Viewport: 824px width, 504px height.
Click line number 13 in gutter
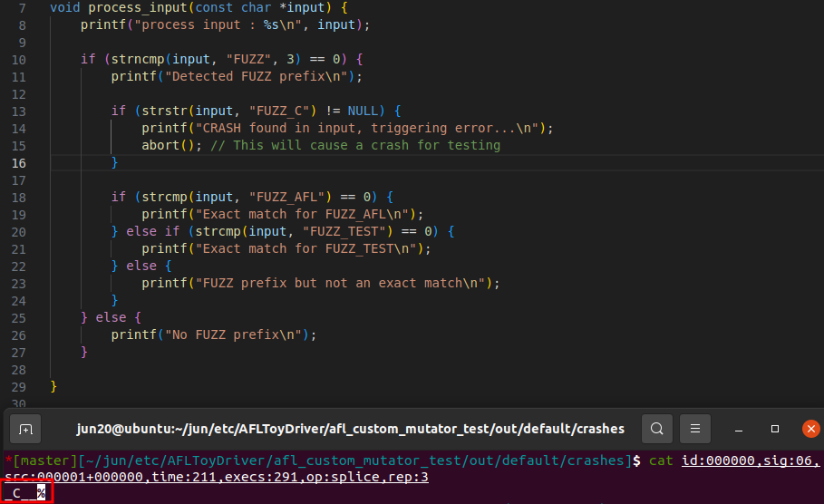18,111
